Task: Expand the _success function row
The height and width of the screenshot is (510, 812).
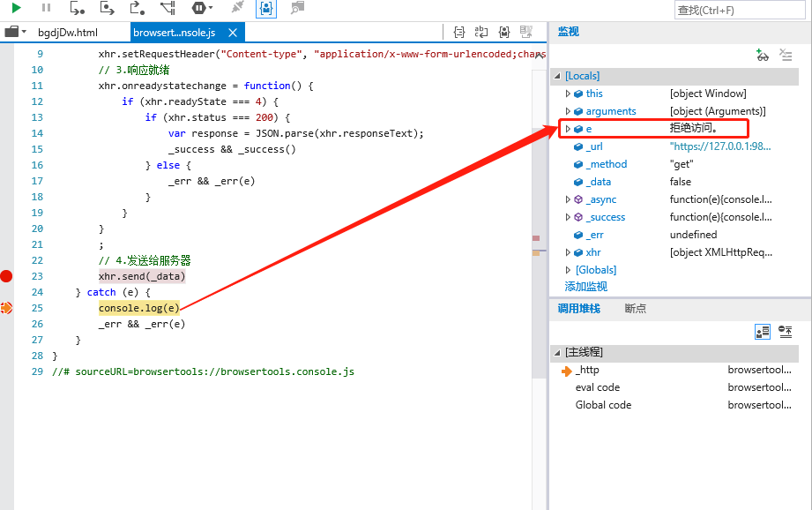Action: pyautogui.click(x=568, y=217)
